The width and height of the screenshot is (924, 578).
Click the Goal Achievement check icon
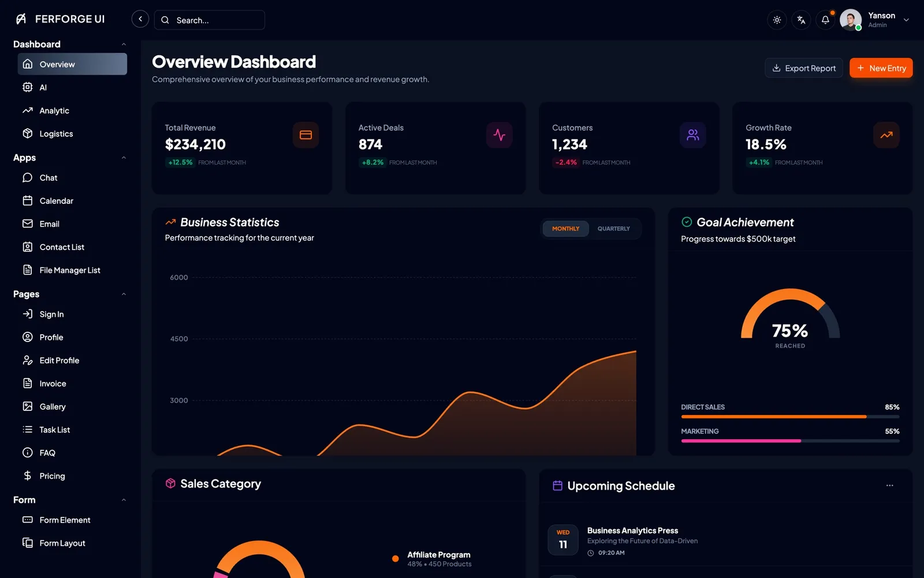click(687, 222)
